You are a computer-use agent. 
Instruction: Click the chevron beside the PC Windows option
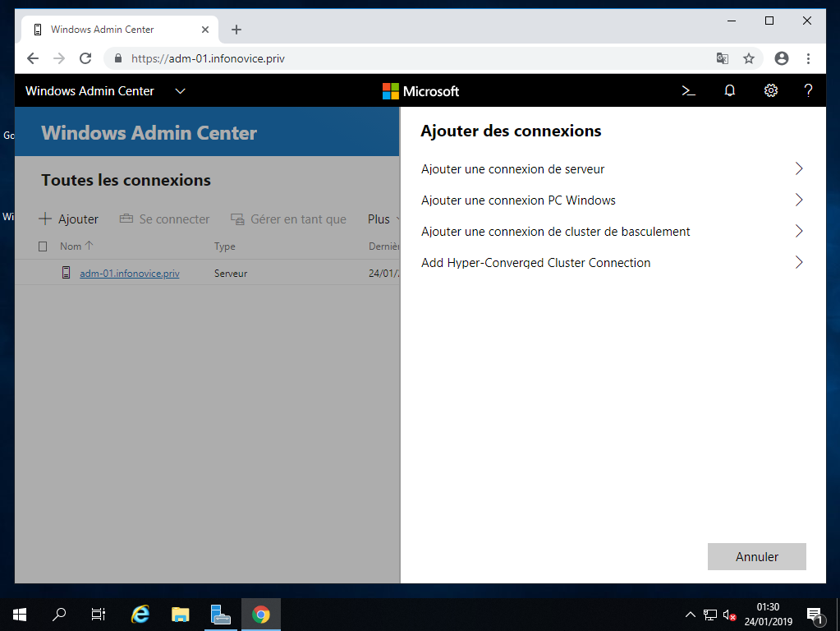[x=799, y=200]
